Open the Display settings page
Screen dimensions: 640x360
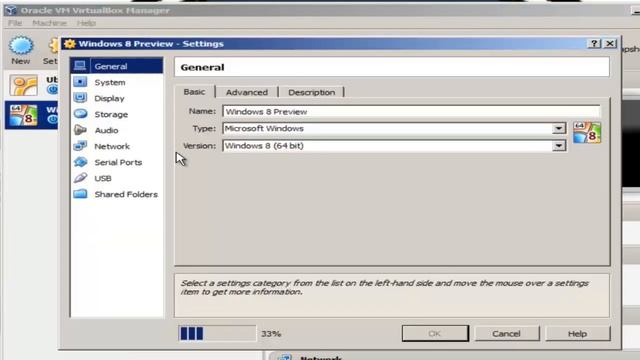coord(109,98)
